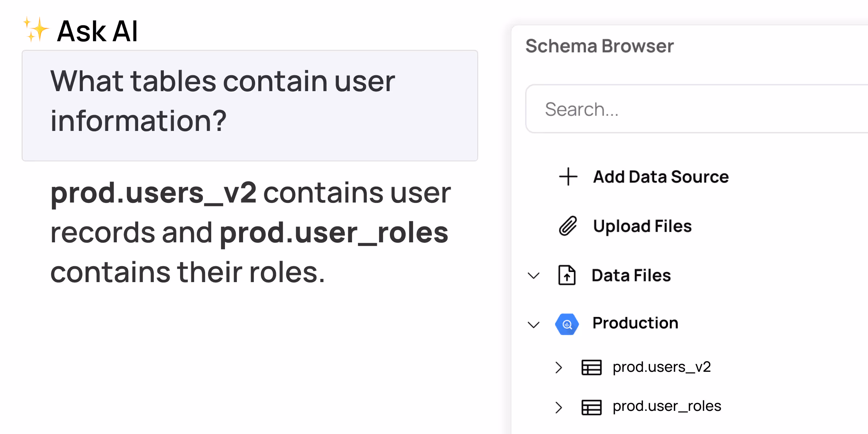This screenshot has height=434, width=868.
Task: Click the plus icon for Add Data Source
Action: [568, 176]
